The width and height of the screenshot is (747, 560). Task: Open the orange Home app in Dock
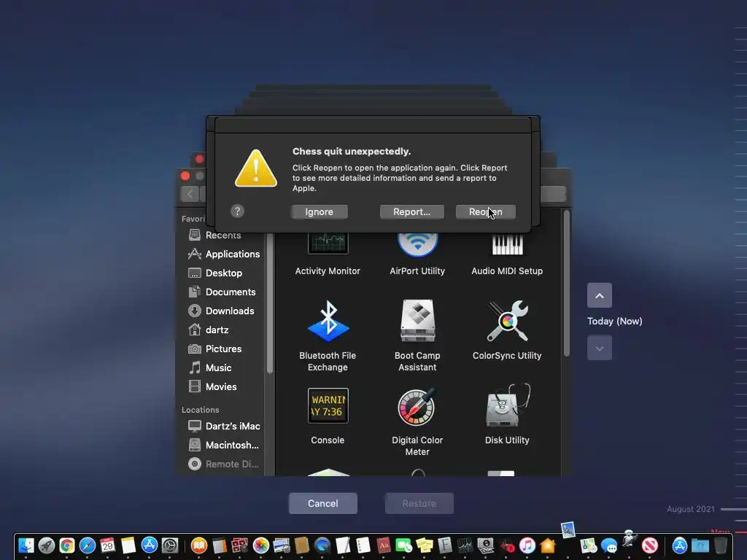(x=547, y=545)
